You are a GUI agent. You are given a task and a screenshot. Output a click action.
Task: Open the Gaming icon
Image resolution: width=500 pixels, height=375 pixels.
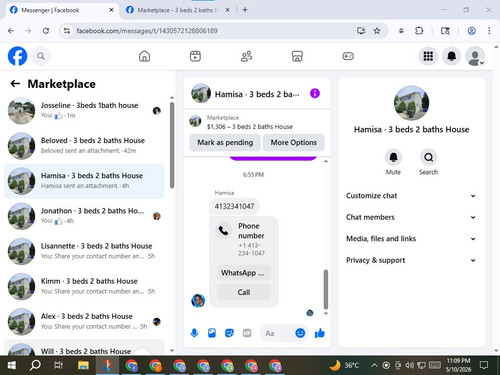coord(348,56)
